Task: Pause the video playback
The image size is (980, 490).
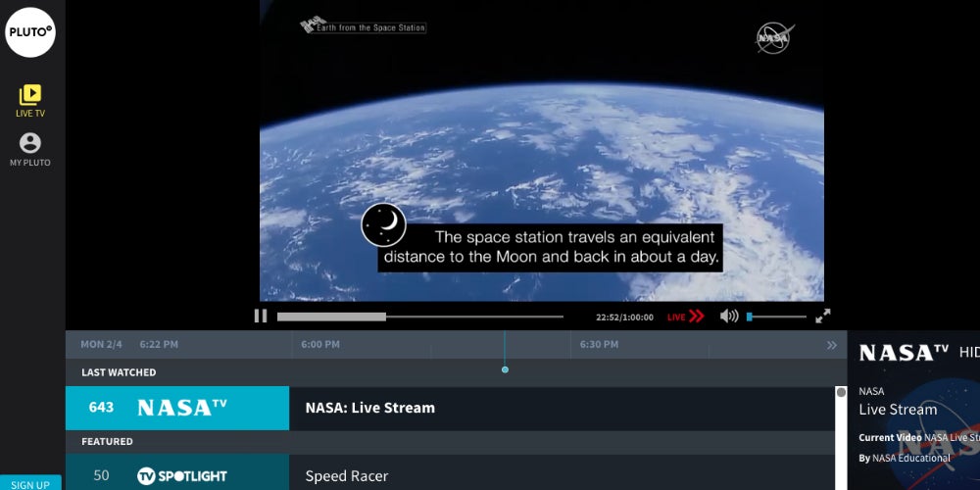Action: (261, 316)
